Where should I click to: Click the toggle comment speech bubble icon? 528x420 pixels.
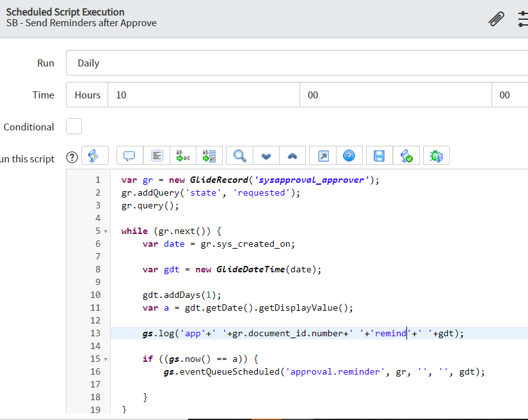(x=129, y=156)
